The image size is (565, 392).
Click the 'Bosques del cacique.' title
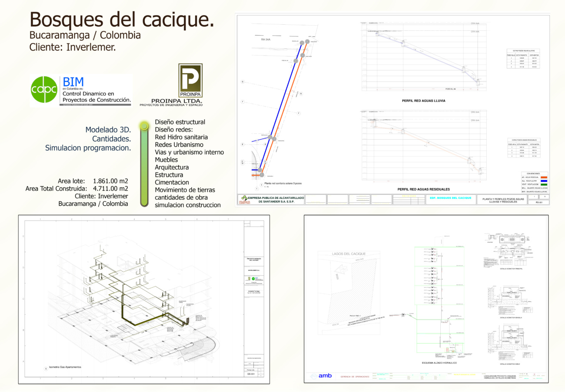[122, 20]
